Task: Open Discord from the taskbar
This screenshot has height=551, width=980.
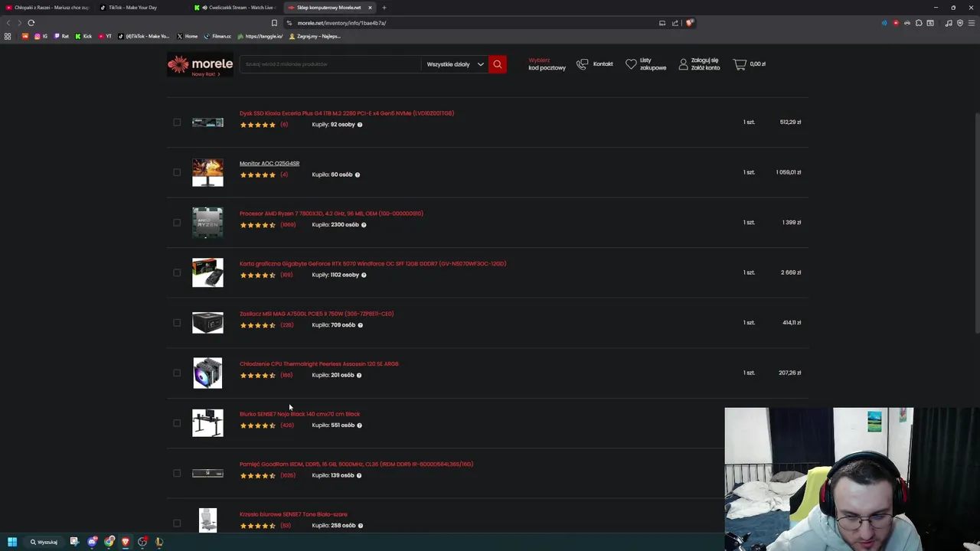Action: (93, 542)
